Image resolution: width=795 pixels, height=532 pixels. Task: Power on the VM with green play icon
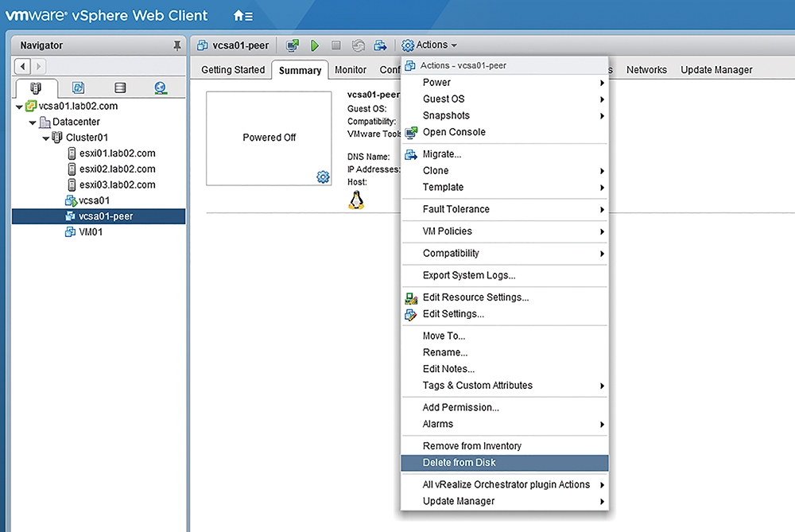coord(315,45)
